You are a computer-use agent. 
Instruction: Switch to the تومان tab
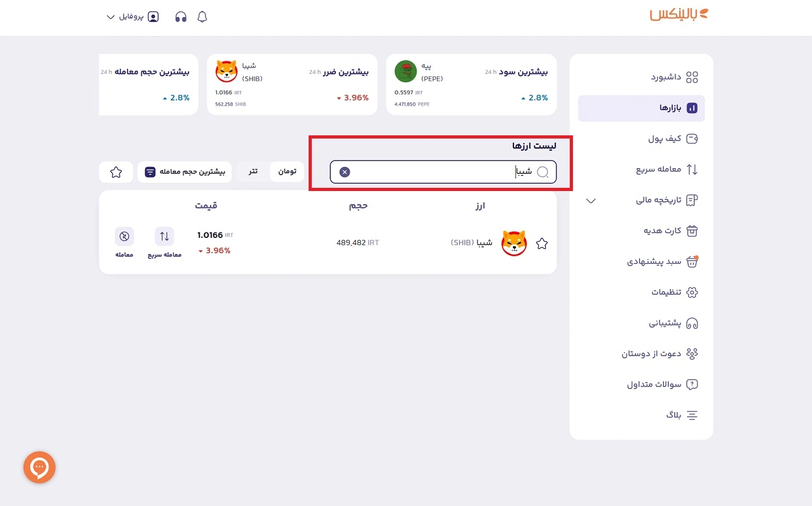(287, 171)
